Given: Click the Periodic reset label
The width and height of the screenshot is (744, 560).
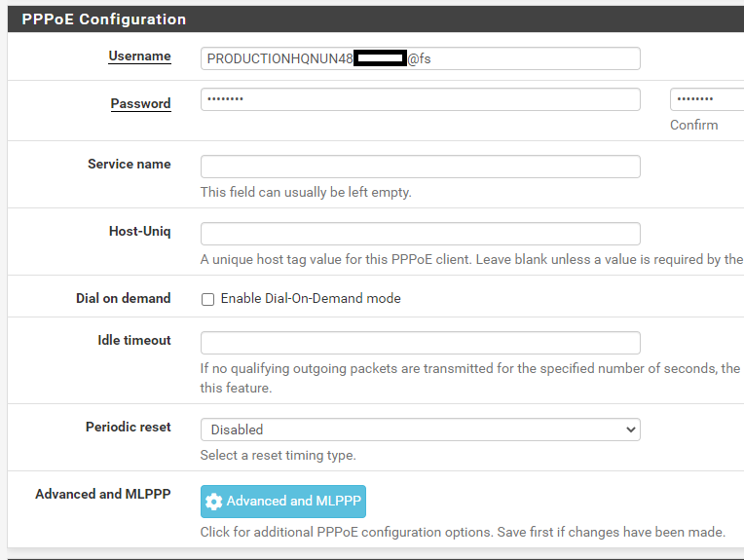Looking at the screenshot, I should [128, 427].
